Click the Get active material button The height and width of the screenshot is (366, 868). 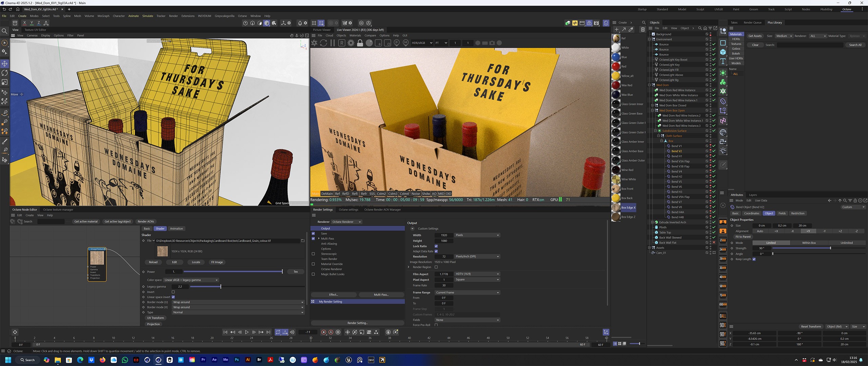coord(86,222)
